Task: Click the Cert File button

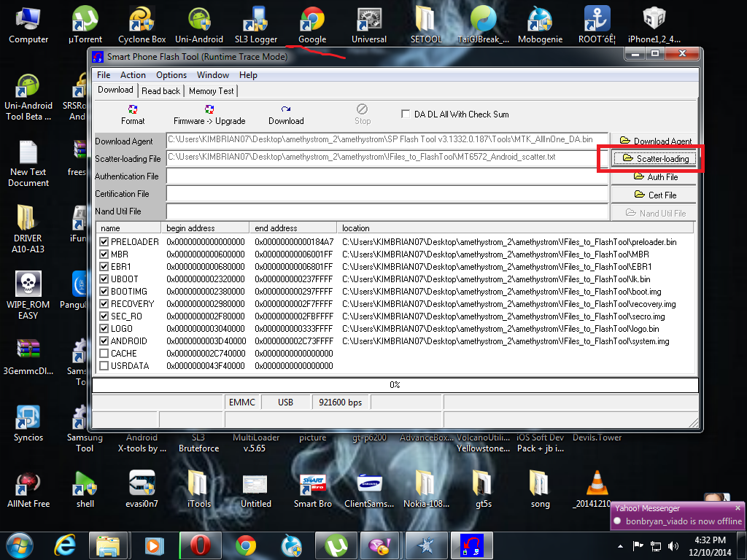Action: pyautogui.click(x=654, y=195)
